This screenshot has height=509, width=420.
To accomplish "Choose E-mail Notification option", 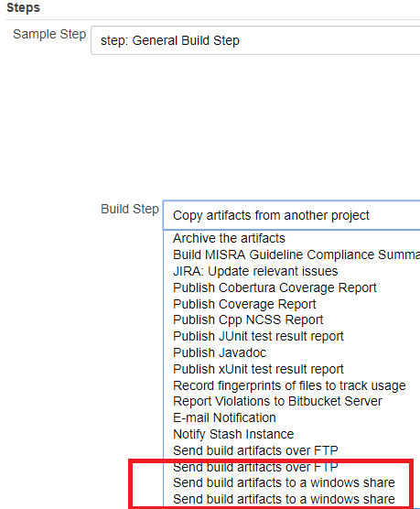I will coord(292,417).
